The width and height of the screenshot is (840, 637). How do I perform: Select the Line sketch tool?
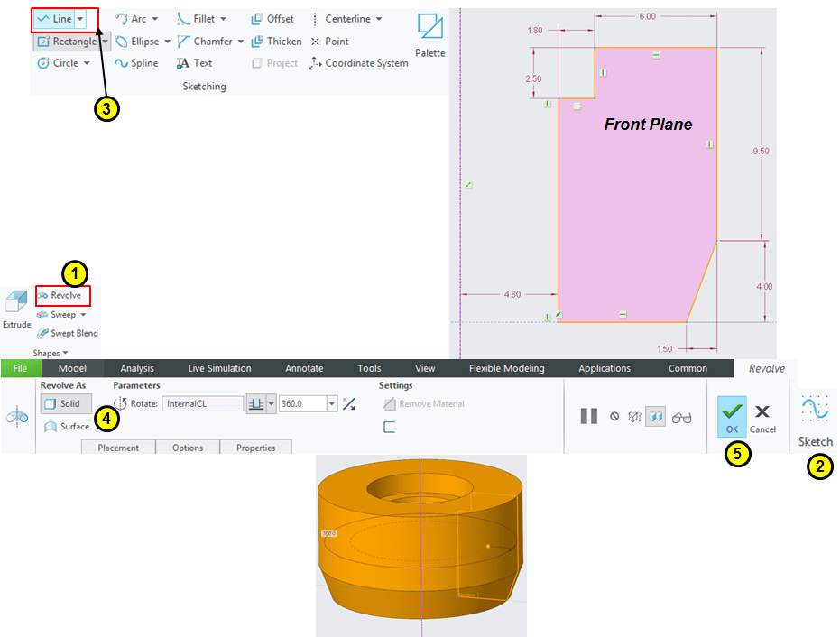coord(54,19)
